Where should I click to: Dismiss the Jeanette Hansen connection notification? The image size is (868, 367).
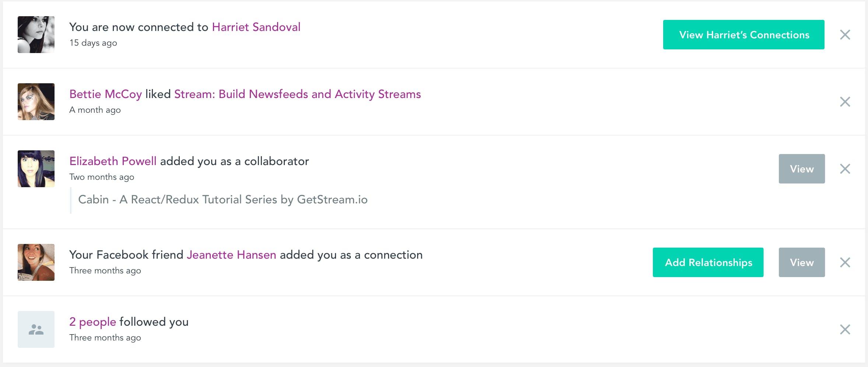[845, 262]
